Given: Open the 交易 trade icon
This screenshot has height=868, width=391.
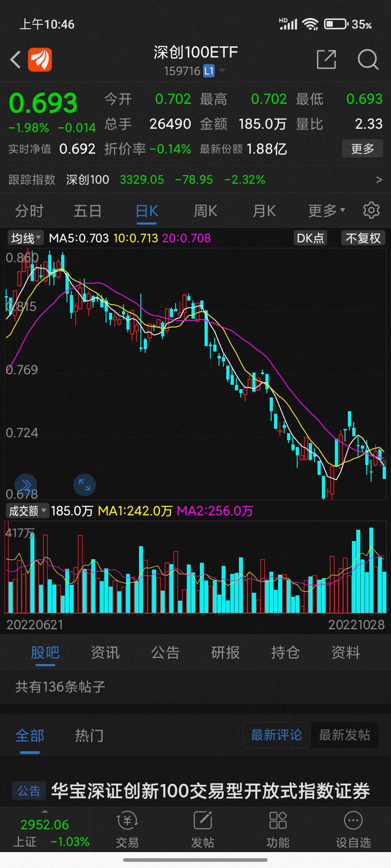Looking at the screenshot, I should pyautogui.click(x=127, y=830).
